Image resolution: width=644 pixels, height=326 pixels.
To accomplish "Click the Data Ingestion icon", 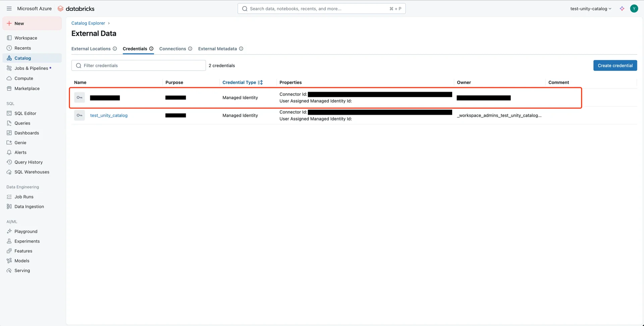I will click(9, 206).
